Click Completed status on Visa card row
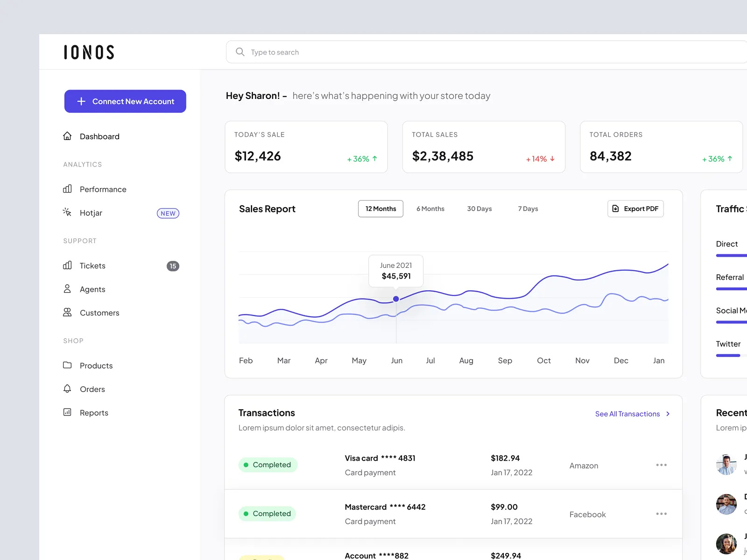The height and width of the screenshot is (560, 747). [268, 465]
